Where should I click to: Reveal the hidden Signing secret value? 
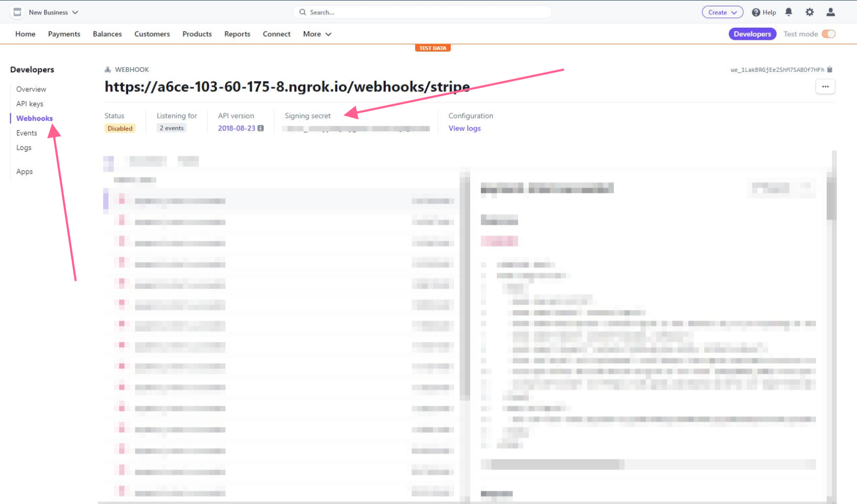click(x=356, y=128)
